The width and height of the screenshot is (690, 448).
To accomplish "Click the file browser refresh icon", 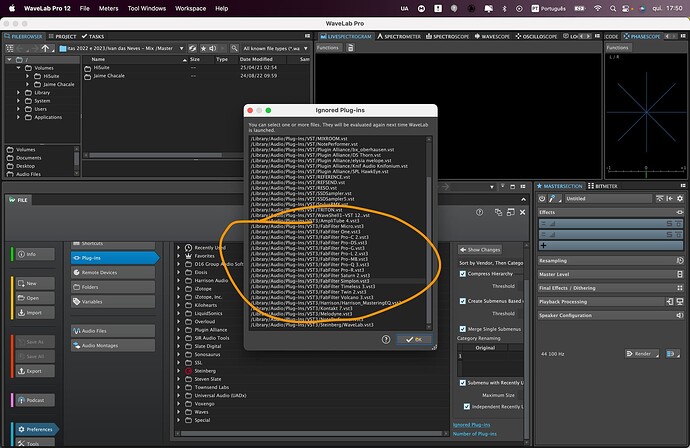I will click(192, 48).
